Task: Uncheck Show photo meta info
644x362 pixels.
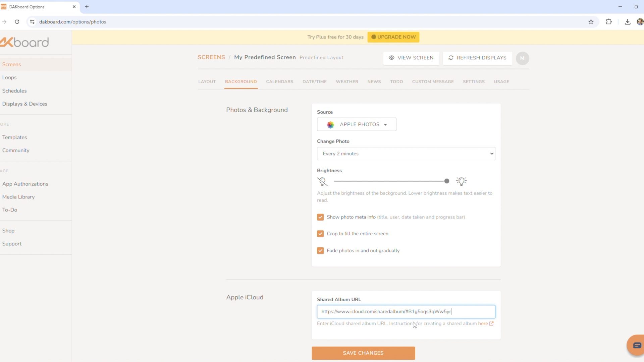Action: pyautogui.click(x=320, y=217)
